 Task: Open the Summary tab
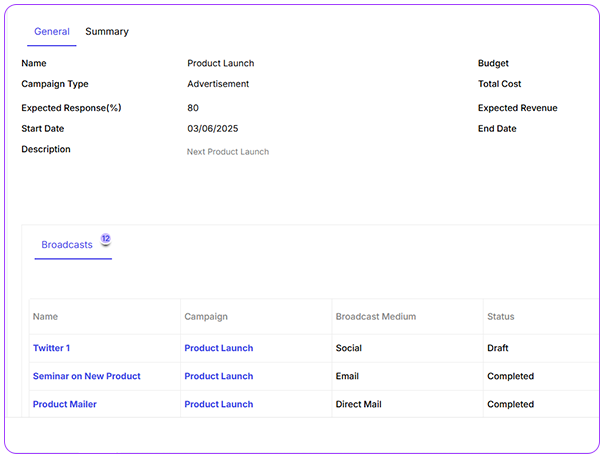tap(106, 32)
